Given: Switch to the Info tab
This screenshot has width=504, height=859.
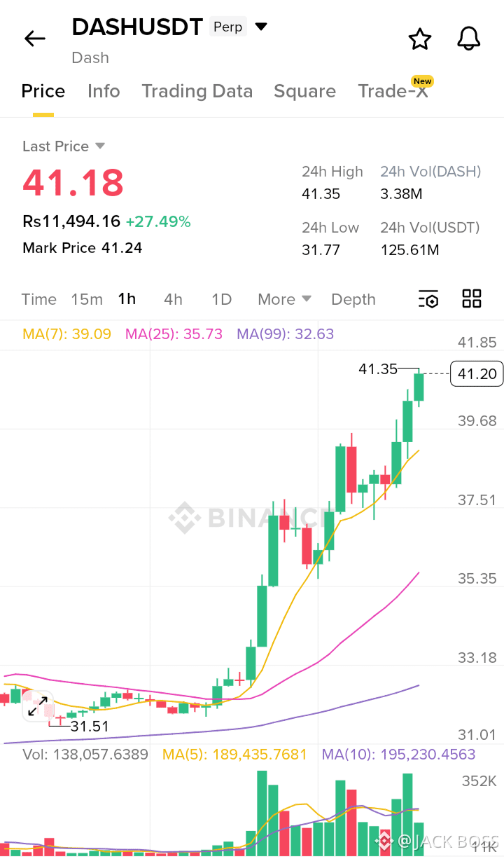Looking at the screenshot, I should tap(104, 91).
